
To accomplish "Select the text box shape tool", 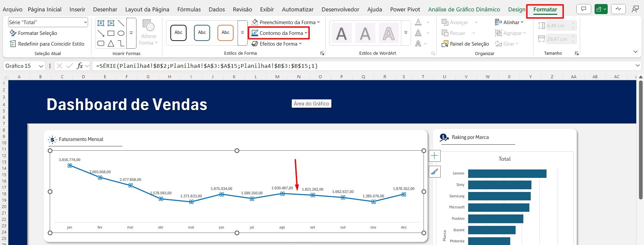I will point(100,23).
